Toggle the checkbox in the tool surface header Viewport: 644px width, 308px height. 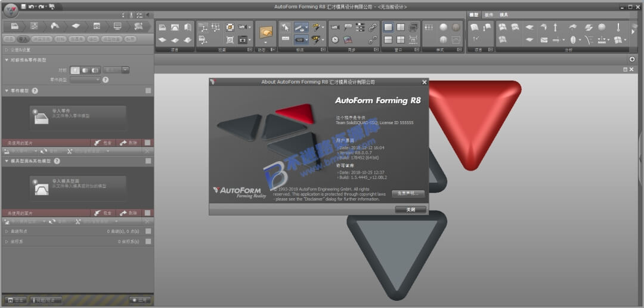[x=148, y=161]
